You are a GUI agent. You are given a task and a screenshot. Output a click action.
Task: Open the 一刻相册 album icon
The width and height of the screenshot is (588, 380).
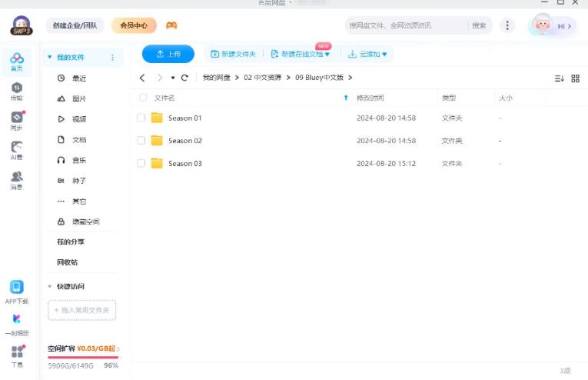(x=16, y=319)
